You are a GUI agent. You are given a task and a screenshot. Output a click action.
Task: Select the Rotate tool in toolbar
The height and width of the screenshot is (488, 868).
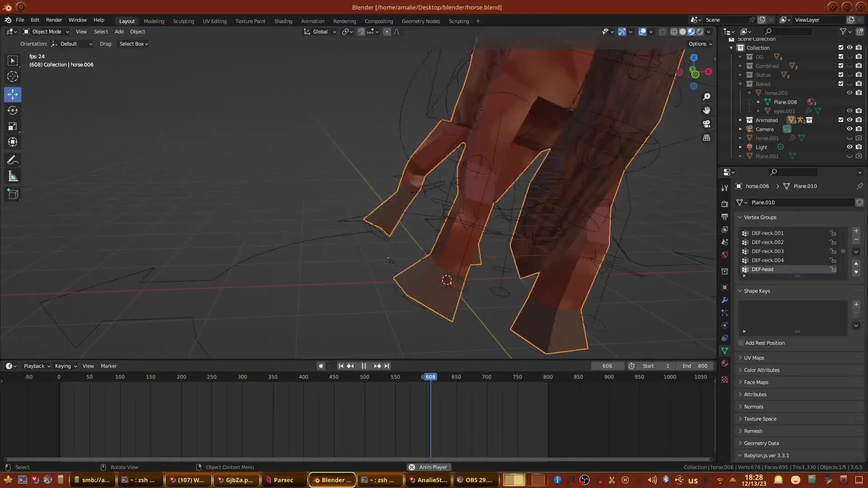(x=13, y=111)
